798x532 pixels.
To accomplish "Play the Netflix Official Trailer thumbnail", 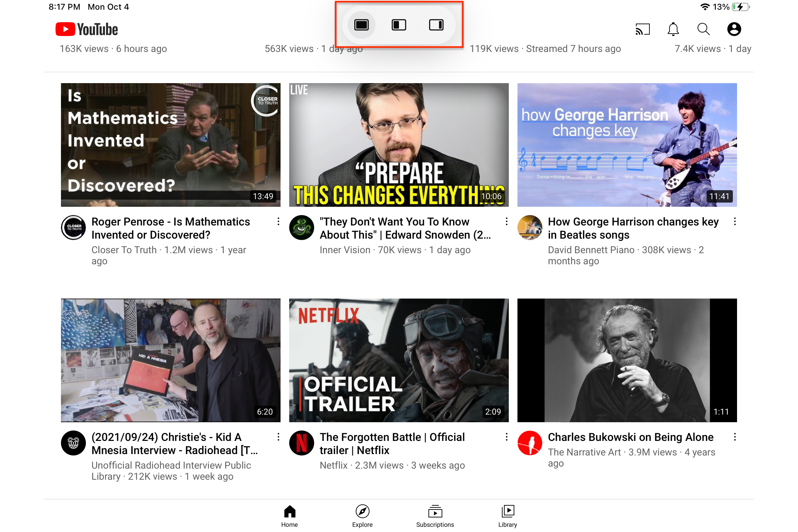I will 399,360.
